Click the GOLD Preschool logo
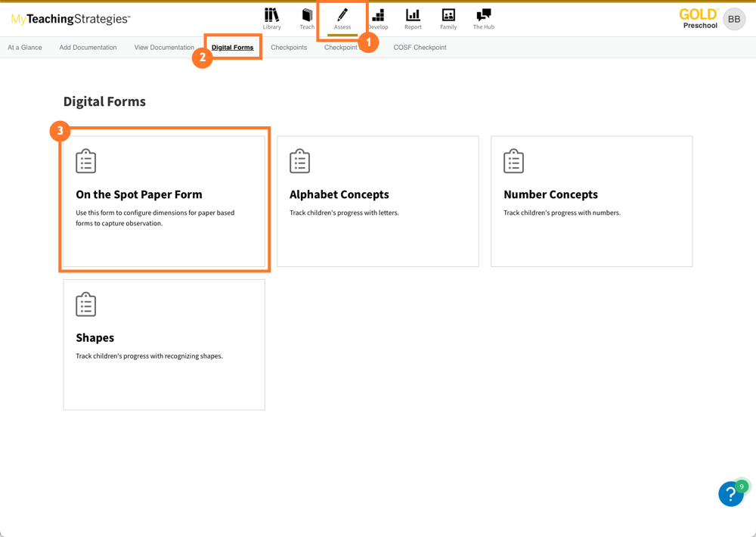Viewport: 756px width, 537px height. 699,19
